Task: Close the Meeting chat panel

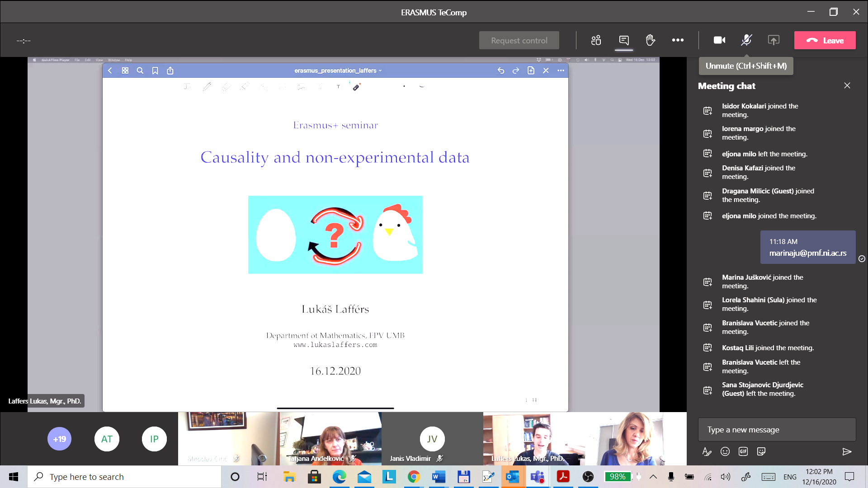Action: click(847, 85)
